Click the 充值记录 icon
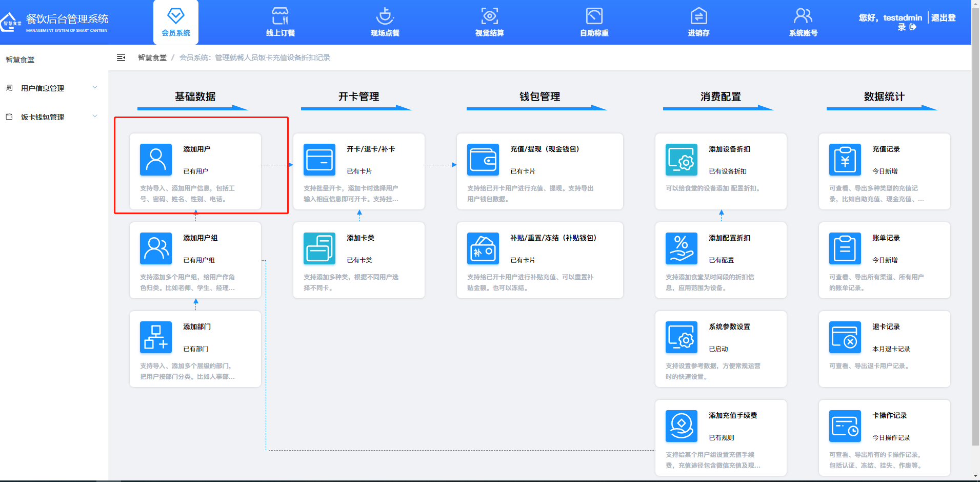The image size is (980, 482). click(845, 160)
